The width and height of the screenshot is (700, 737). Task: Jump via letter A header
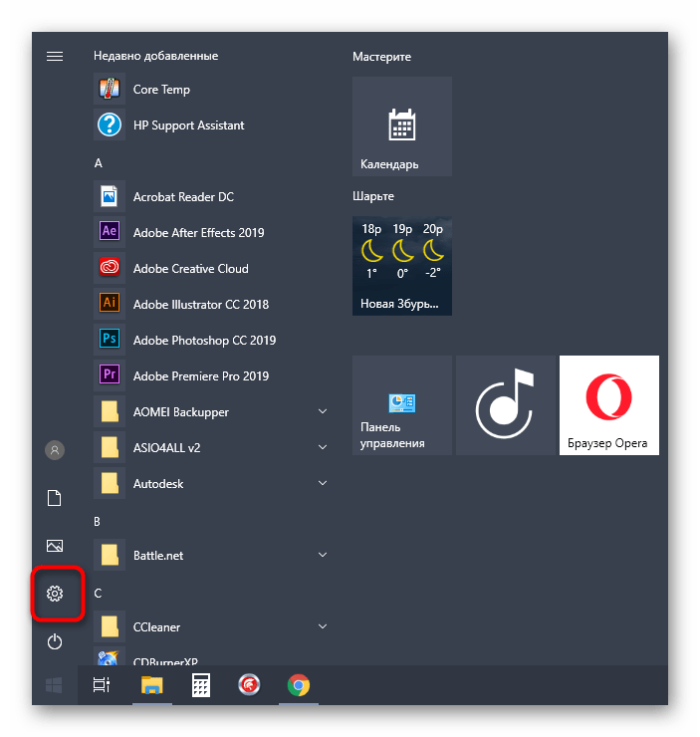pos(99,163)
